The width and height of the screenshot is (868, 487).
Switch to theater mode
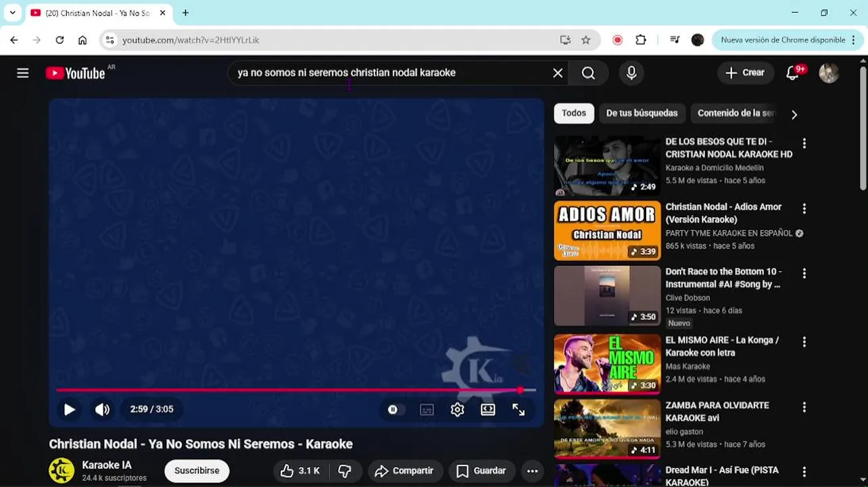pyautogui.click(x=488, y=410)
